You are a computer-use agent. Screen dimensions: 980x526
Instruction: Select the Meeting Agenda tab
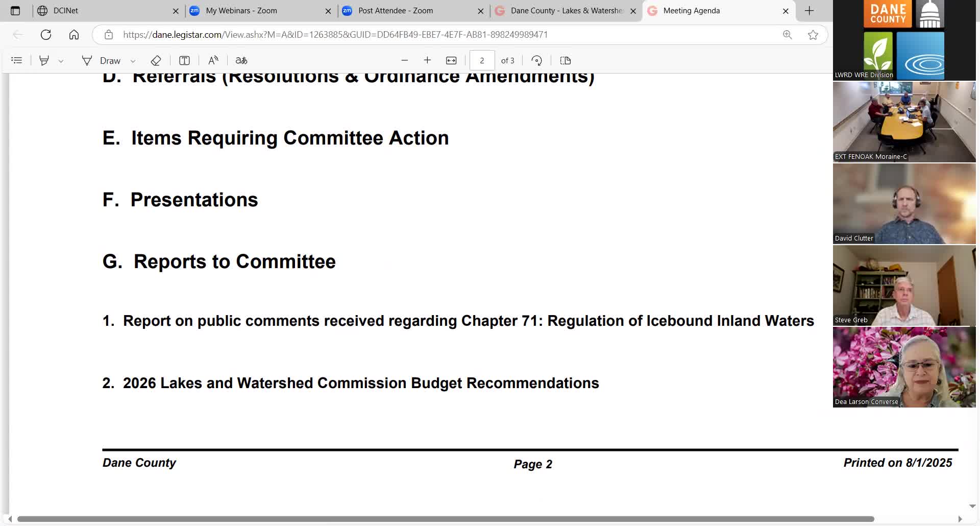[x=718, y=11]
